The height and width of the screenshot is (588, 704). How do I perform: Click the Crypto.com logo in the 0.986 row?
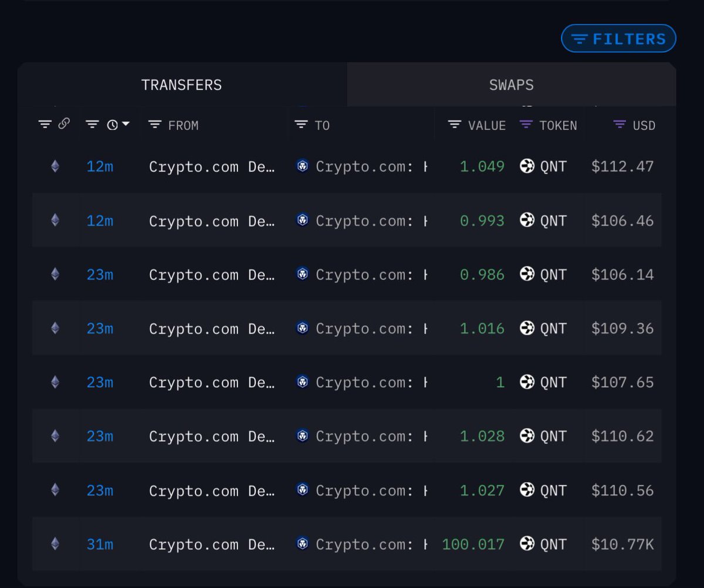(x=302, y=274)
